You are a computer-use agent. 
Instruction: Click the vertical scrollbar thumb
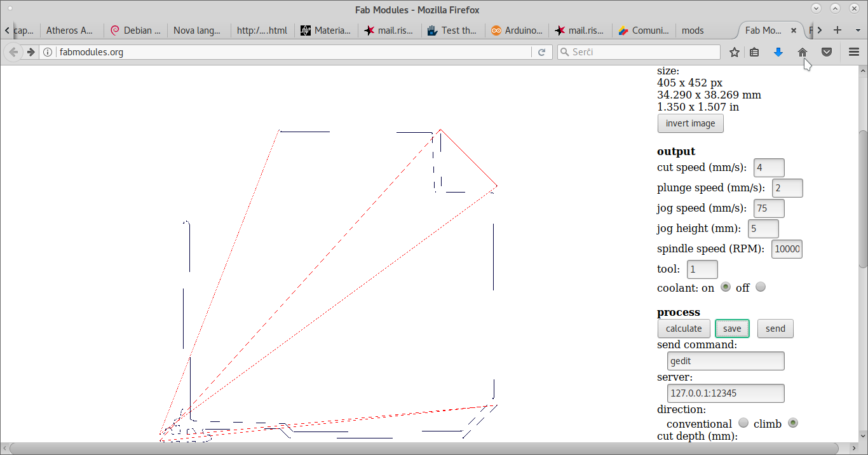(x=863, y=200)
